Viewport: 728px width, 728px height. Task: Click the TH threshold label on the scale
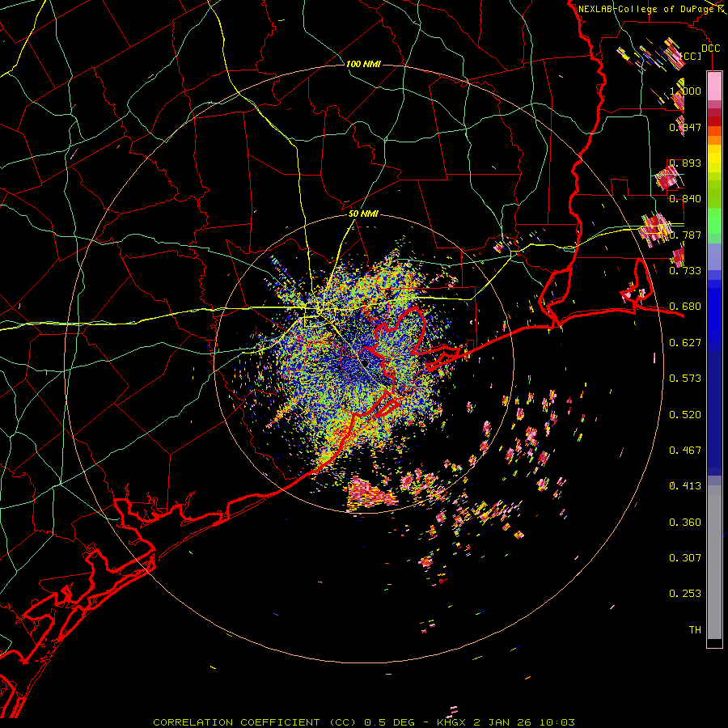point(695,630)
